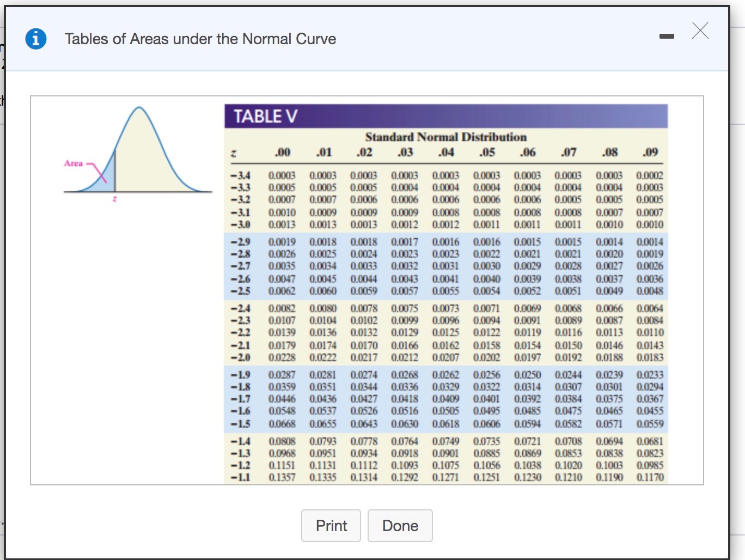Image resolution: width=745 pixels, height=560 pixels.
Task: Click the Done button
Action: point(400,526)
